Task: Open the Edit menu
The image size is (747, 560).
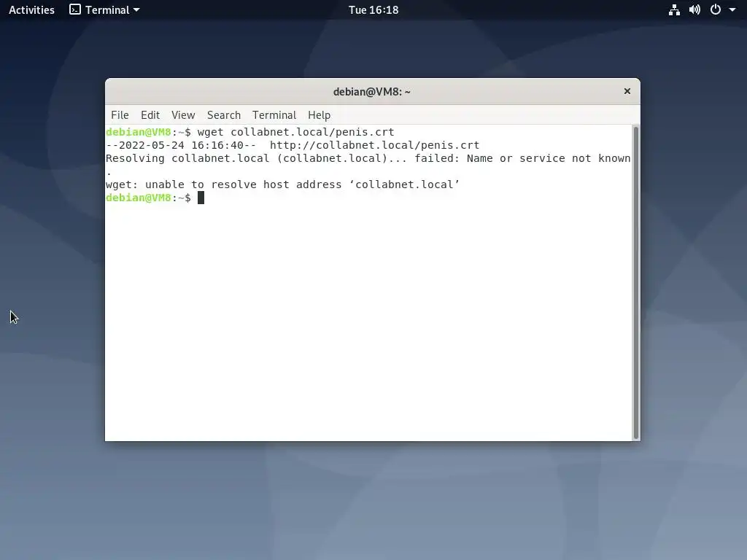Action: click(x=150, y=115)
